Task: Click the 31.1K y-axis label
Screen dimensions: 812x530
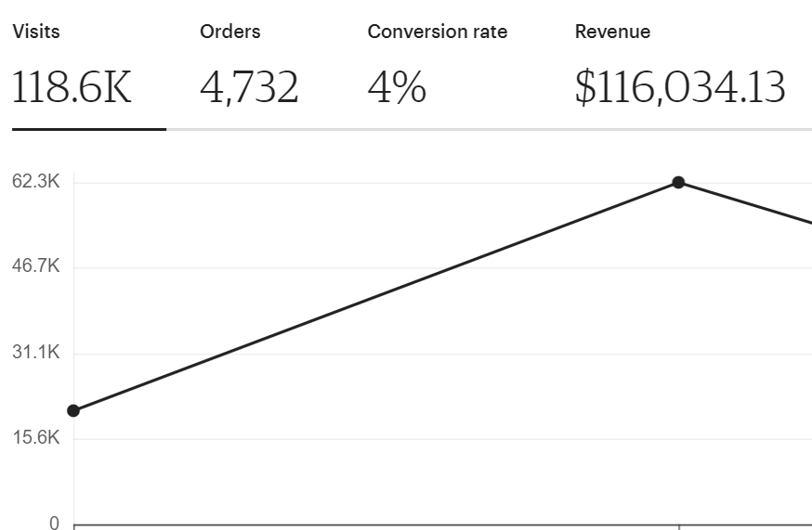Action: point(35,353)
